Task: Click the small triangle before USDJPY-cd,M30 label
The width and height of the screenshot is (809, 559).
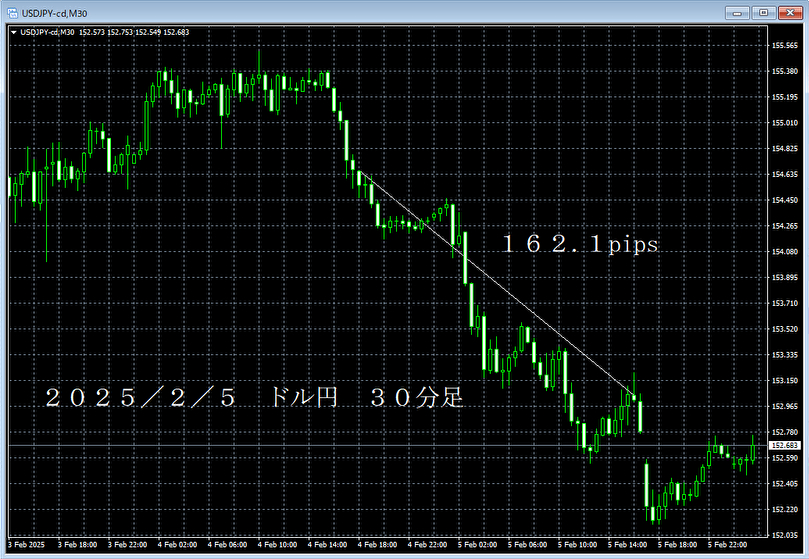Action: pyautogui.click(x=12, y=32)
